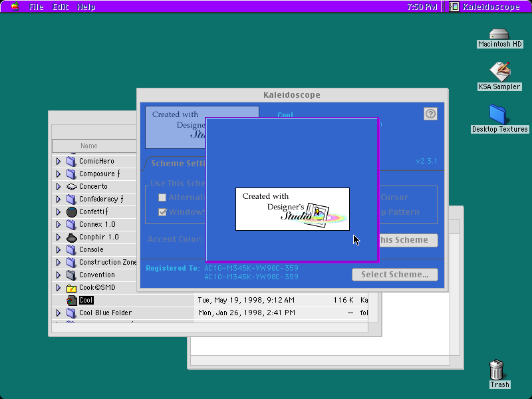Click the highlighted Cool file name
The image size is (532, 399).
[86, 301]
